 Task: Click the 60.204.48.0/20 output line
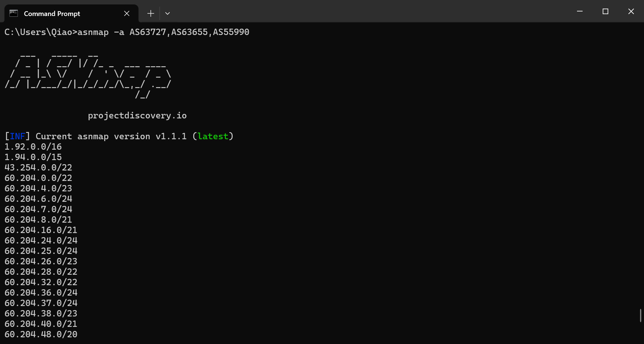coord(41,334)
